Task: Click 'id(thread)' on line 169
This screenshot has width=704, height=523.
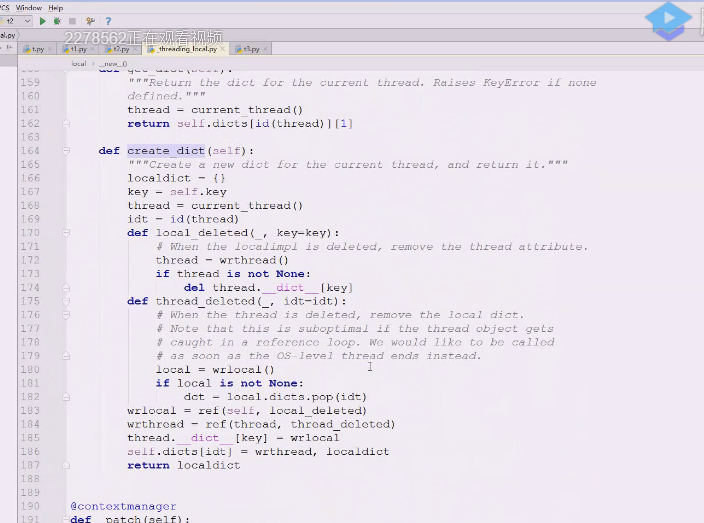Action: click(204, 219)
